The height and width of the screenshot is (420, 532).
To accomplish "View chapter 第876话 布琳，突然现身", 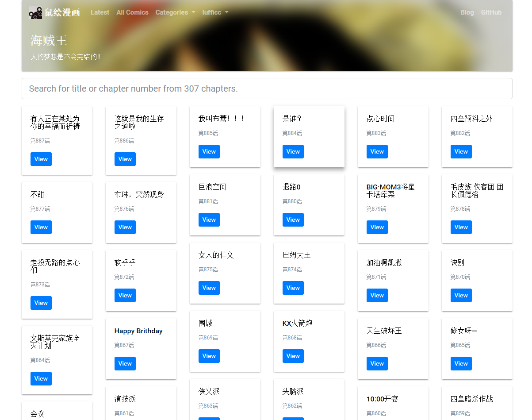I will click(125, 227).
